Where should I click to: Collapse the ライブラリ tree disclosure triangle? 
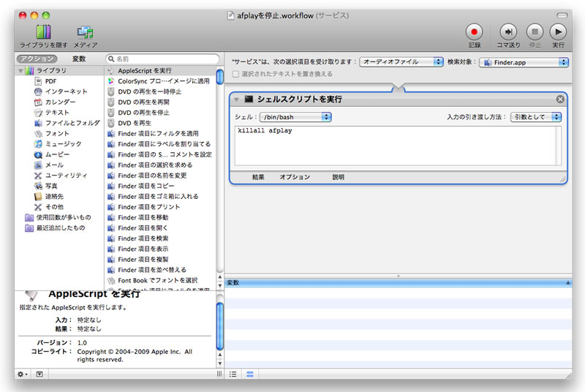coord(20,71)
